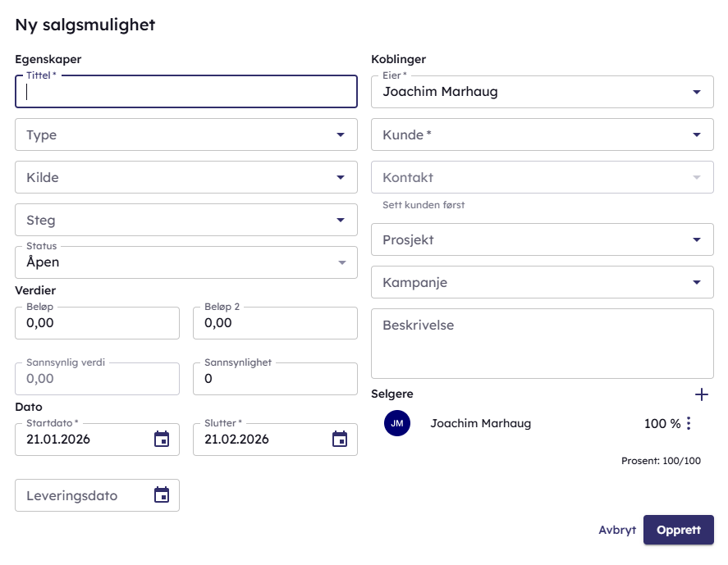Expand the Type dropdown
Image resolution: width=728 pixels, height=565 pixels.
click(x=186, y=135)
